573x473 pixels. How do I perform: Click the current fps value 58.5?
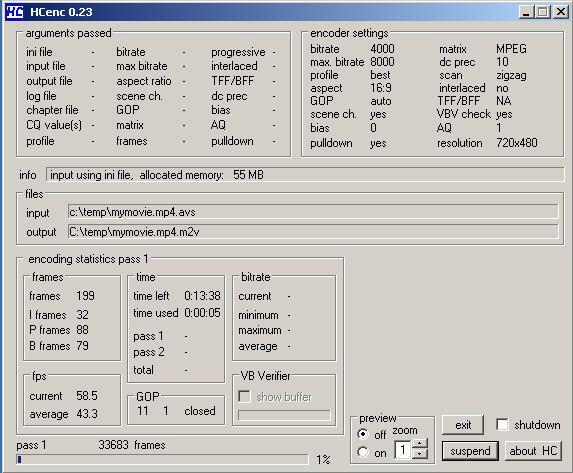point(87,396)
